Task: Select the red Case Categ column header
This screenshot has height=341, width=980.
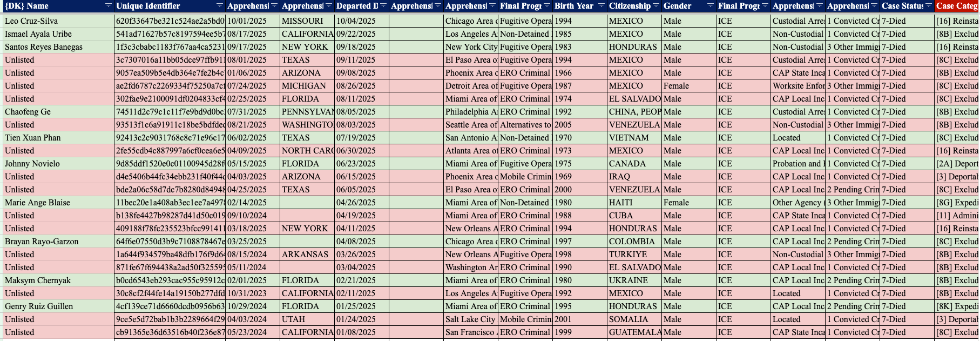Action: (x=957, y=6)
